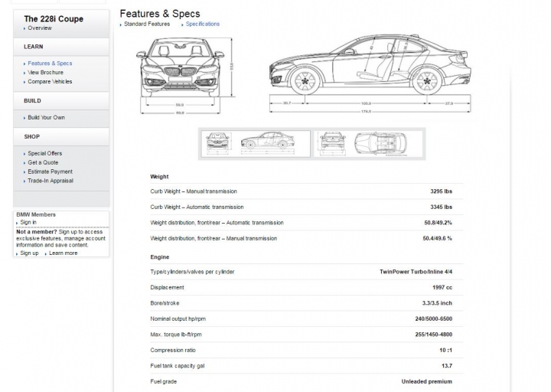Click the Curb Weight Manual transmission label
The height and width of the screenshot is (392, 551).
(x=194, y=191)
